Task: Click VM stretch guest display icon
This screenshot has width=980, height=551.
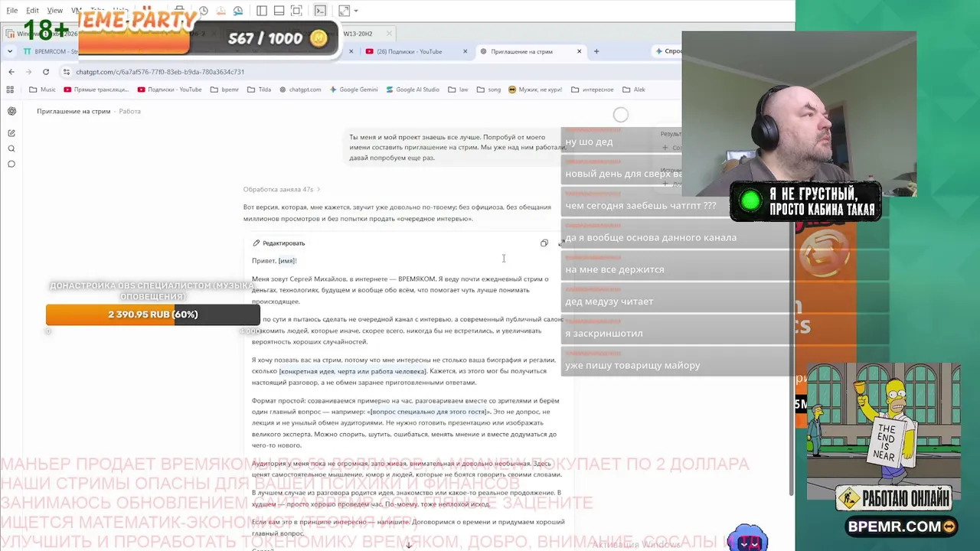Action: pos(344,11)
